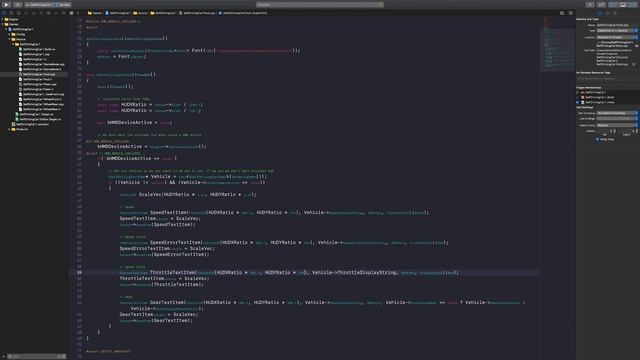Screen dimensions: 640x360
Task: Click the file Name field in inspector
Action: [617, 25]
